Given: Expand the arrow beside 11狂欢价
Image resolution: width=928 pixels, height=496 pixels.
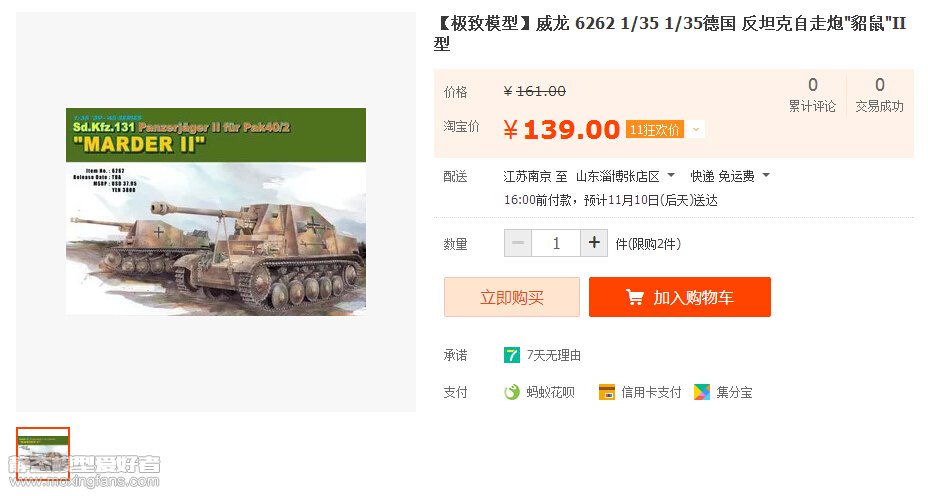Looking at the screenshot, I should point(696,129).
